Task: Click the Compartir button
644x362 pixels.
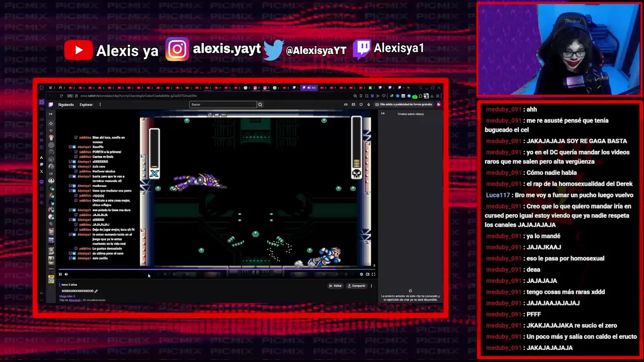Action: pos(356,286)
